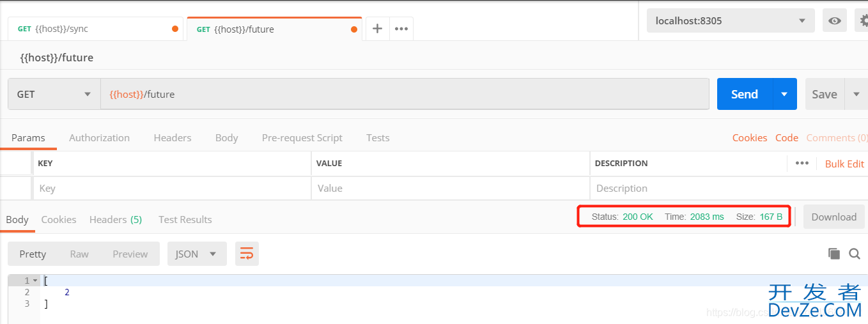The height and width of the screenshot is (324, 868).
Task: Click the 2083 ms time value
Action: [x=707, y=217]
